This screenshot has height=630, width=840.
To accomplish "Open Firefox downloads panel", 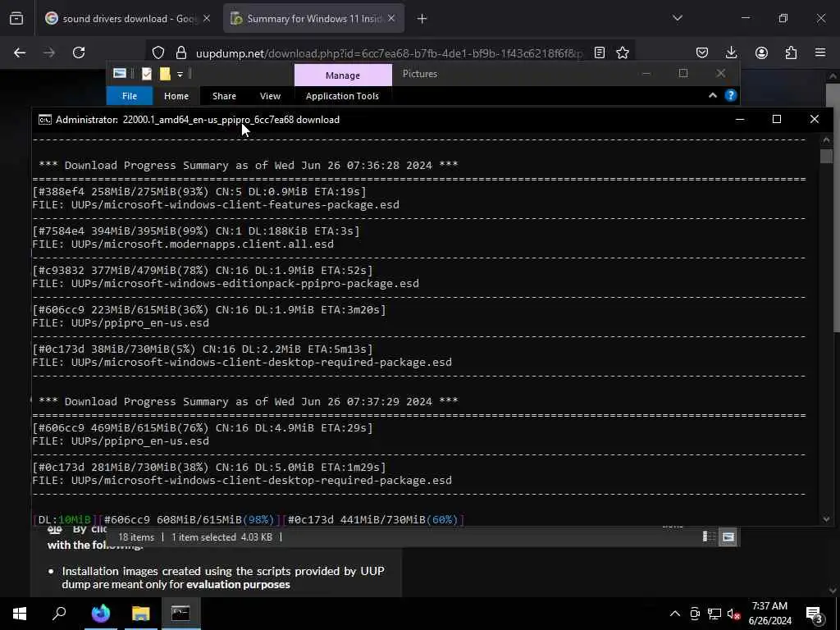I will point(731,52).
